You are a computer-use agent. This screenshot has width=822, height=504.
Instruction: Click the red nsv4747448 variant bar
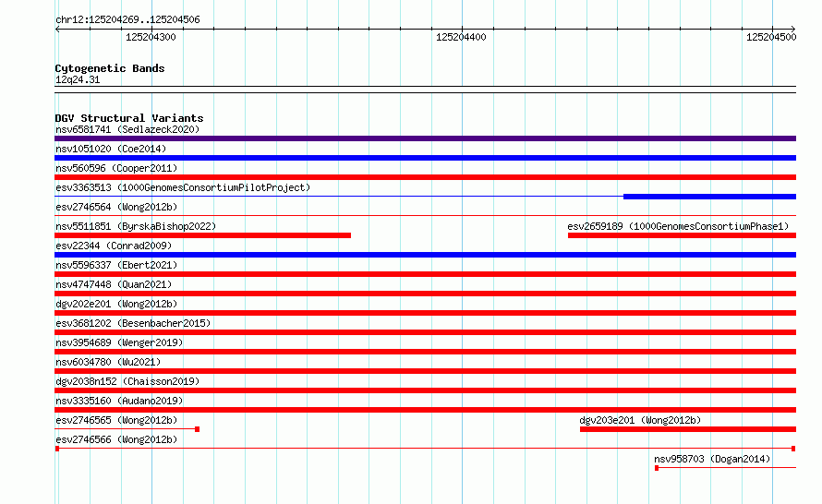point(425,294)
